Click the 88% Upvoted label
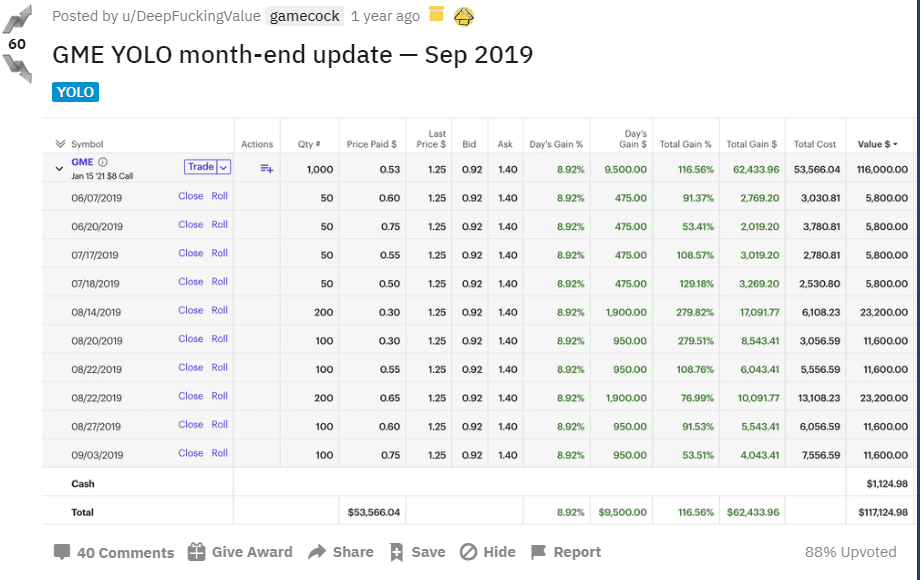This screenshot has height=580, width=920. (850, 552)
